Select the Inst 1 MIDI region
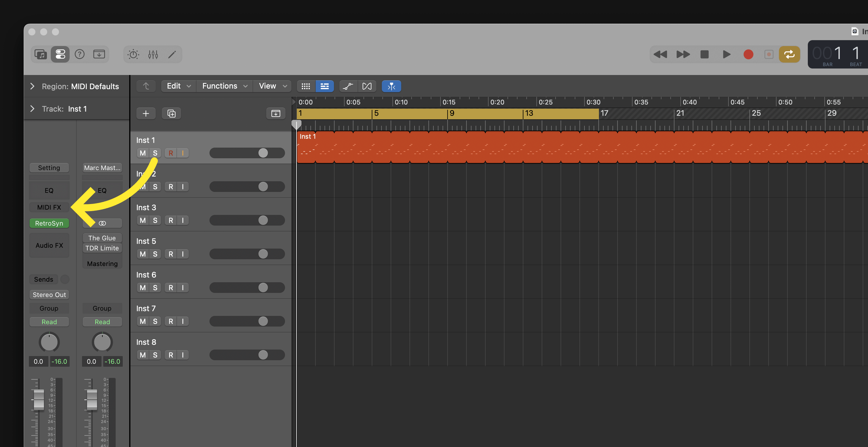868x447 pixels. point(582,147)
